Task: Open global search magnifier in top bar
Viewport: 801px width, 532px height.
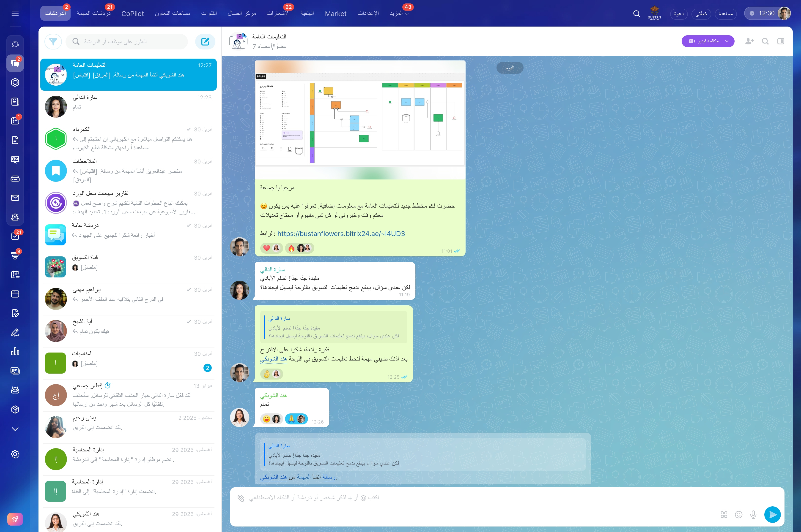Action: (637, 14)
